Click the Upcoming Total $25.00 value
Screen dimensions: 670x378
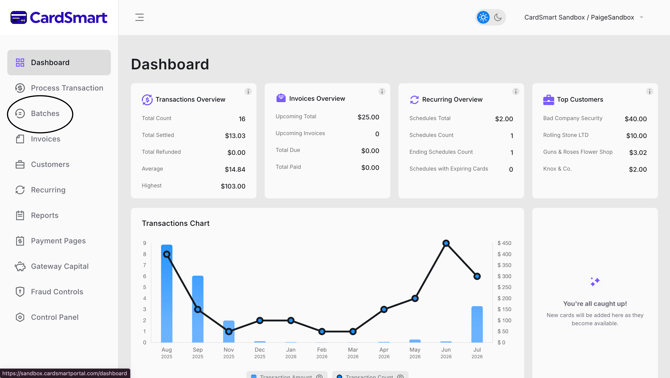click(368, 117)
